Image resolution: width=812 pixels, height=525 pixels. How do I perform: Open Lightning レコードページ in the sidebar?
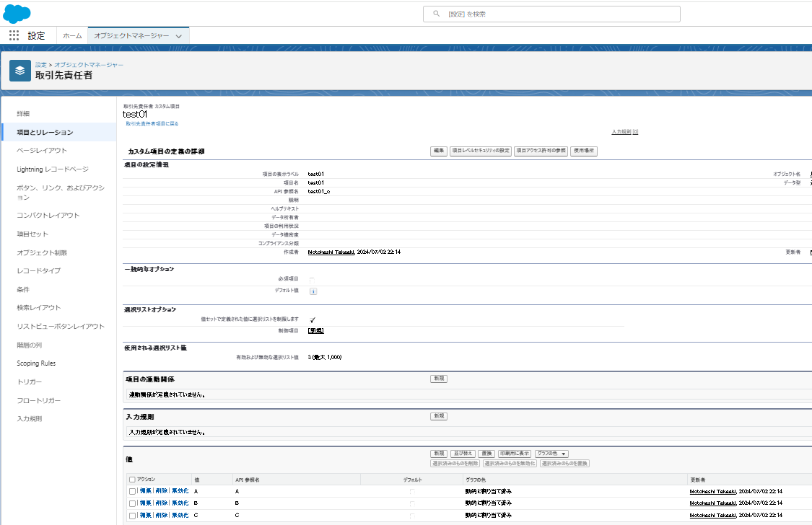click(x=52, y=169)
